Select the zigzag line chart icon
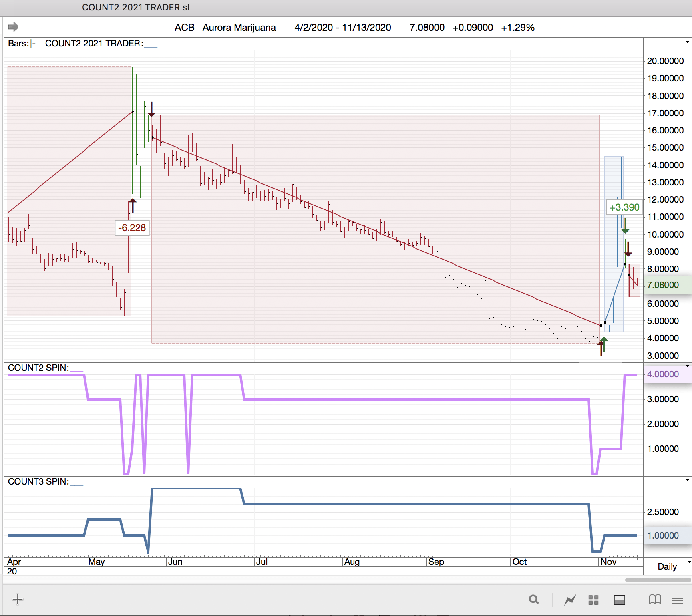The width and height of the screenshot is (692, 616). point(570,600)
